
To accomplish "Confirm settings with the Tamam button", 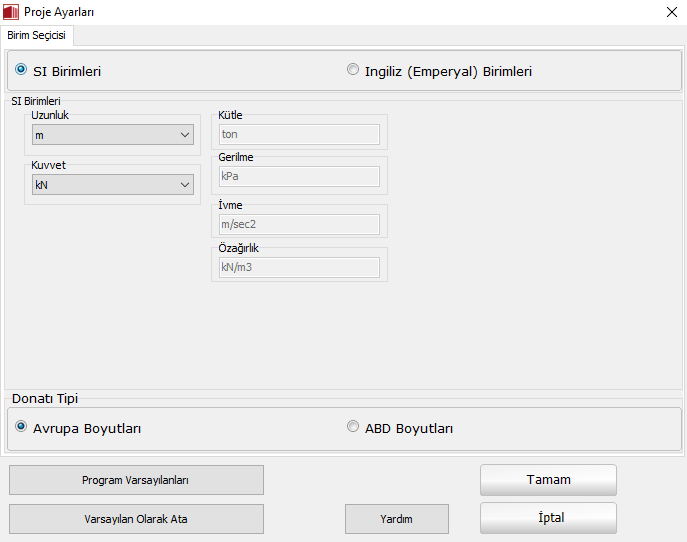I will 548,480.
